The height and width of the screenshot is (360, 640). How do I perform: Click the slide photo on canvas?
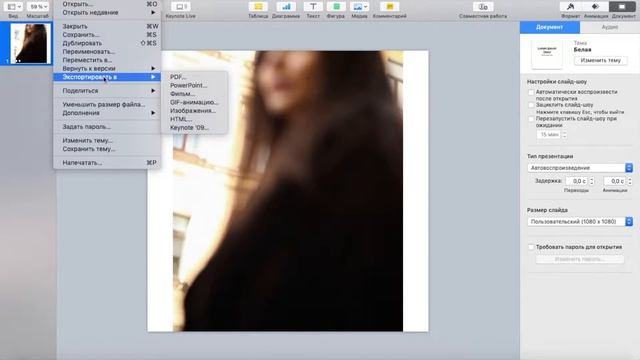pos(288,191)
